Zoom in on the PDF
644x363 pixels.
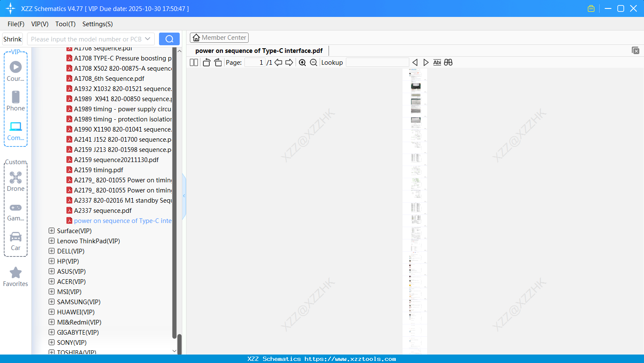click(x=302, y=63)
